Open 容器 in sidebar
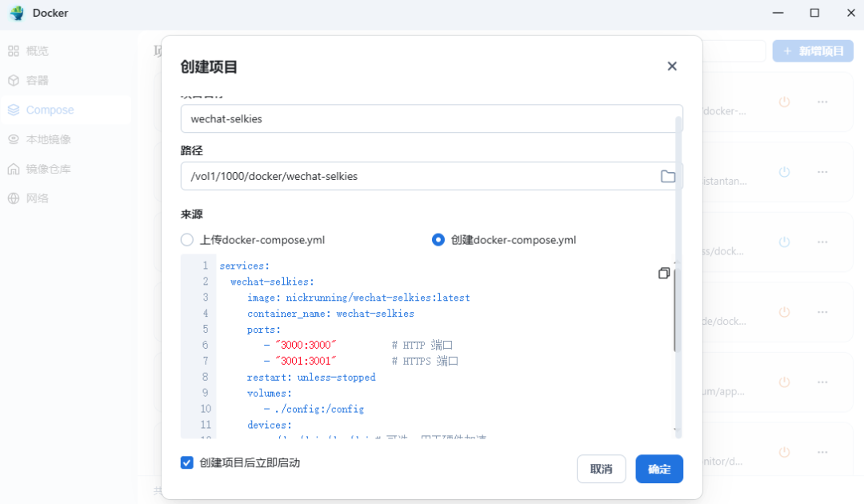This screenshot has height=504, width=864. tap(66, 81)
